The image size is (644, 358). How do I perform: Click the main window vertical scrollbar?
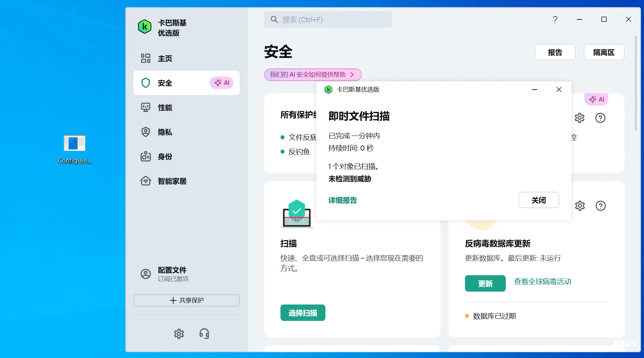[x=635, y=83]
